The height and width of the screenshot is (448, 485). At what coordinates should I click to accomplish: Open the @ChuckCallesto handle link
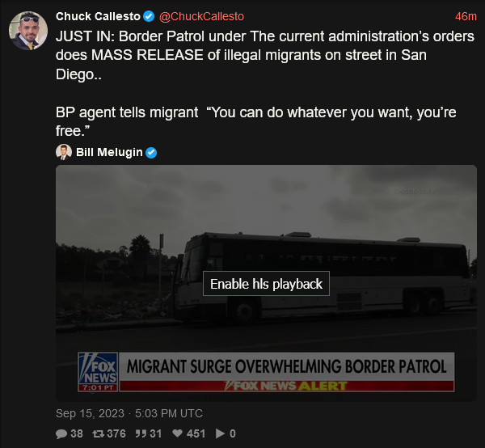[x=201, y=16]
